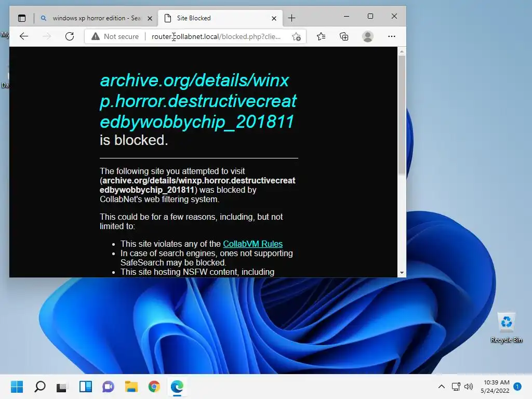Open the notification badge in tray
The image size is (532, 399).
517,387
